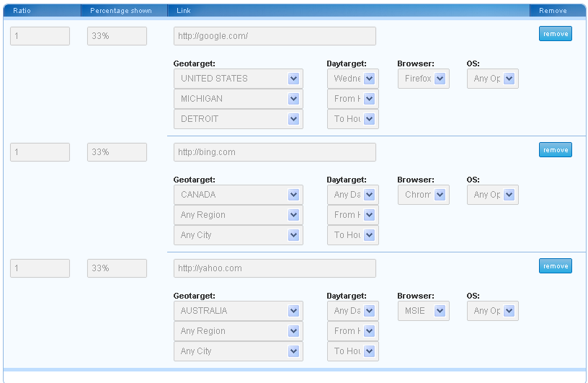Open To Hour dropdown in bing.com row
Screen dimensions: 588x383
point(353,235)
